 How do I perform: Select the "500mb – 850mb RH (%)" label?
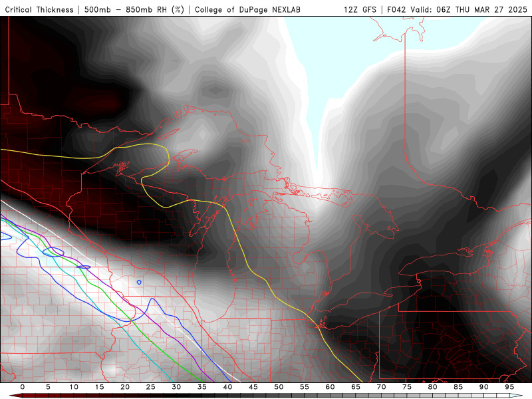(x=134, y=9)
